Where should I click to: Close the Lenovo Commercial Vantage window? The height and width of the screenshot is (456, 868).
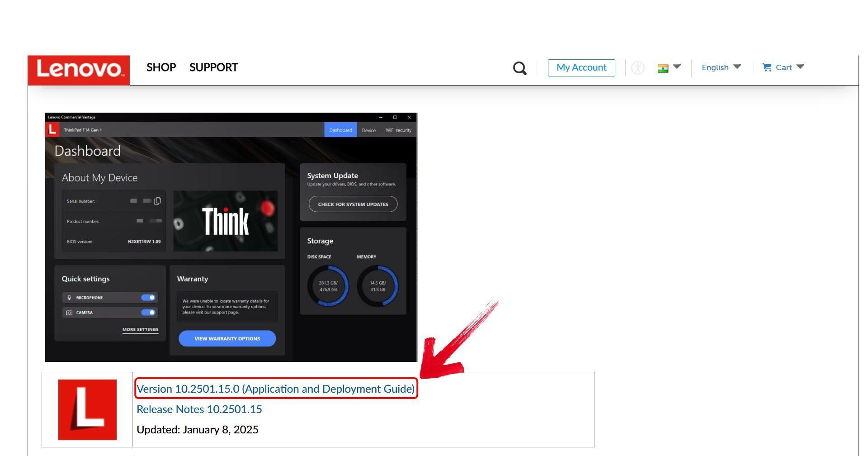(409, 117)
